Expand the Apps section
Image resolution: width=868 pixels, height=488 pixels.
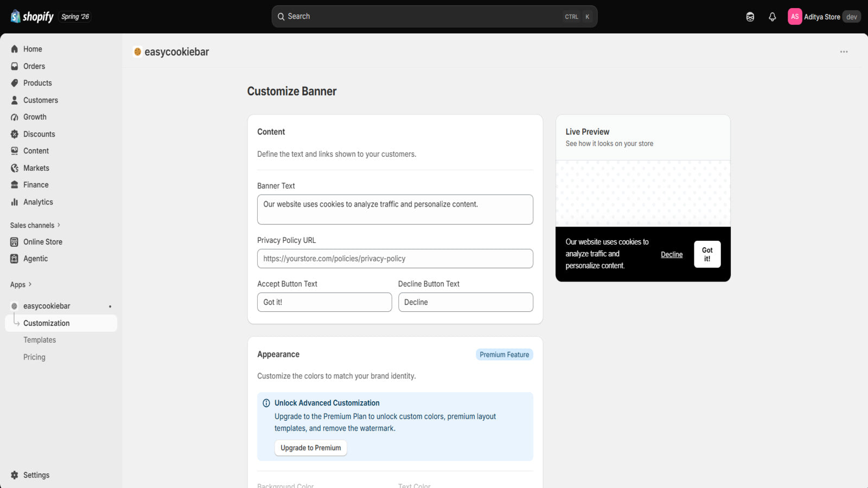point(21,285)
